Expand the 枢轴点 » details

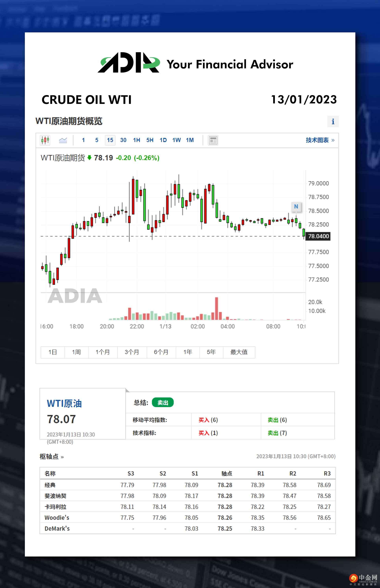click(x=52, y=457)
